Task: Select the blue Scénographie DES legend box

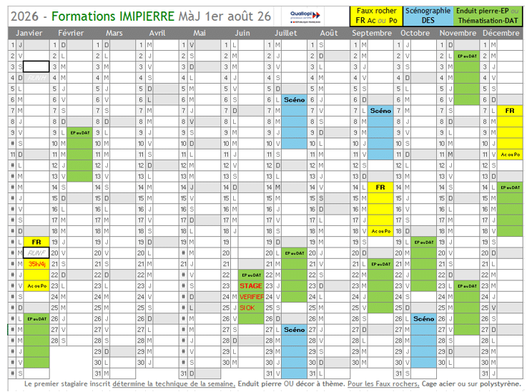Action: tap(428, 16)
